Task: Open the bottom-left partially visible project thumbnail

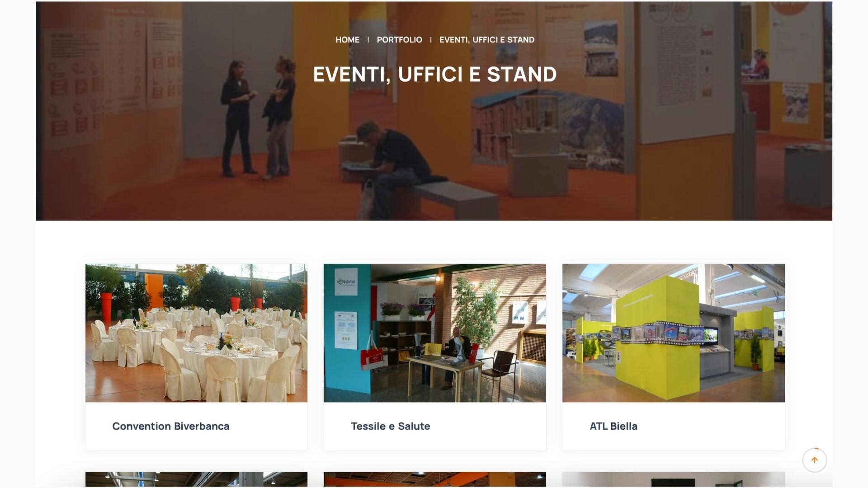Action: coord(196,479)
